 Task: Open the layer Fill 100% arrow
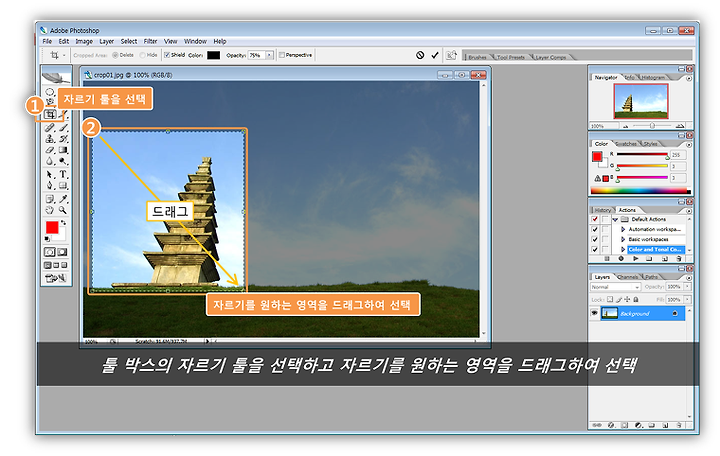(x=687, y=299)
